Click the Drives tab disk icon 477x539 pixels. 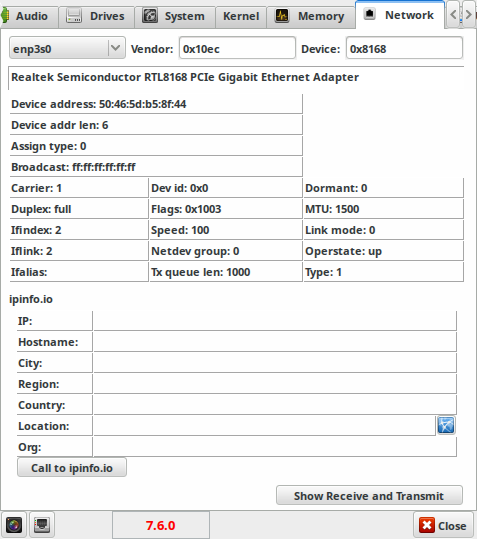pyautogui.click(x=74, y=16)
